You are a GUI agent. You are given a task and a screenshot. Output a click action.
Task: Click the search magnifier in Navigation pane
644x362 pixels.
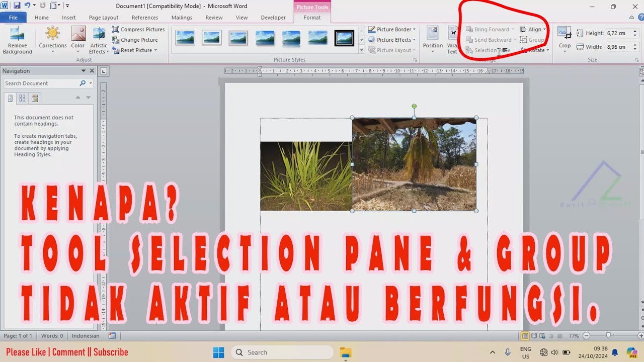pos(83,83)
